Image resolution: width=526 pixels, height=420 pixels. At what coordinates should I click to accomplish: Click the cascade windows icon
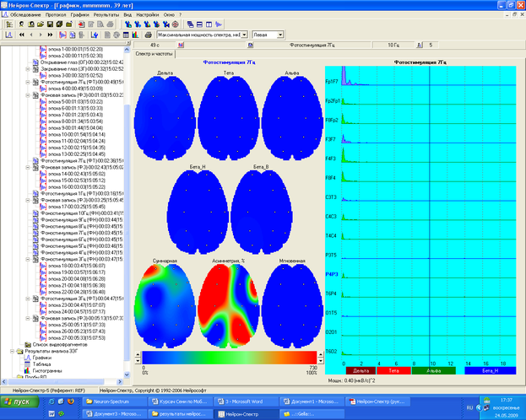click(190, 24)
